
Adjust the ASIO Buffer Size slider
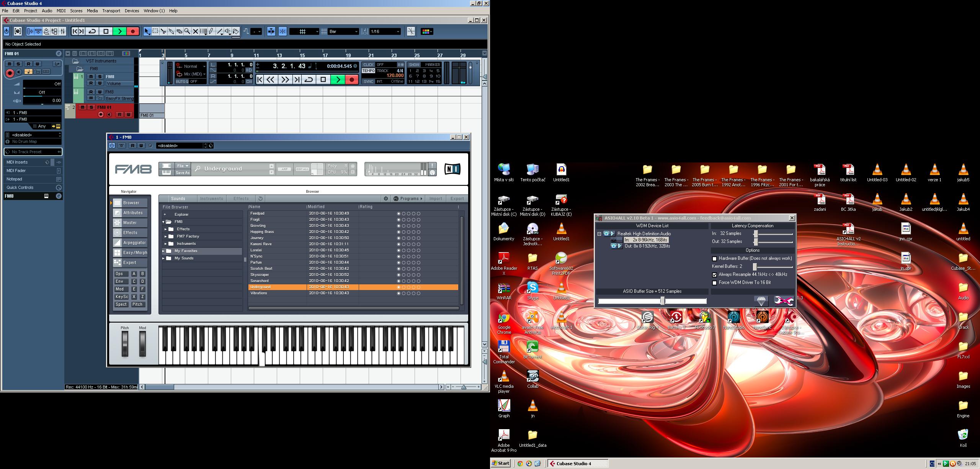click(662, 301)
